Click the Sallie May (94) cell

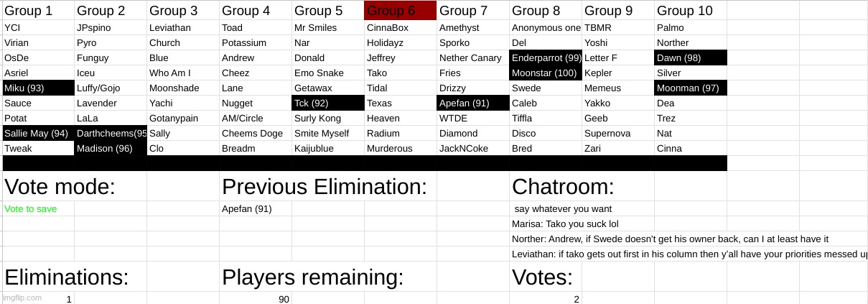tap(38, 133)
